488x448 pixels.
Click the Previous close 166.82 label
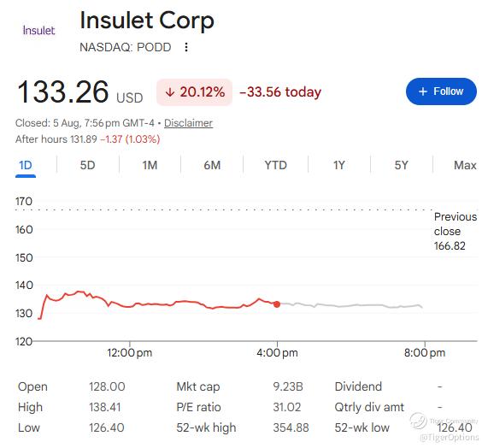coord(456,232)
